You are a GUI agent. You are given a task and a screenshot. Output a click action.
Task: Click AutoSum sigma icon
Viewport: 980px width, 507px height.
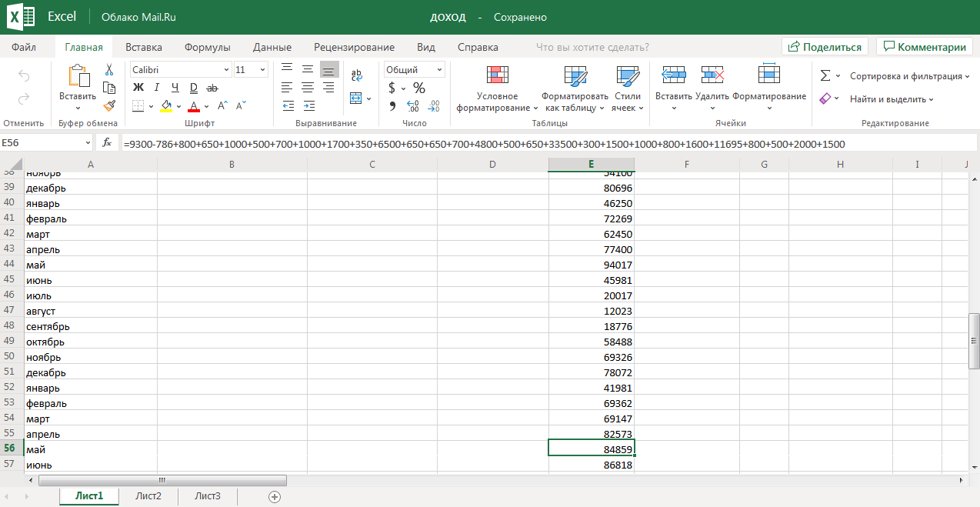(825, 76)
